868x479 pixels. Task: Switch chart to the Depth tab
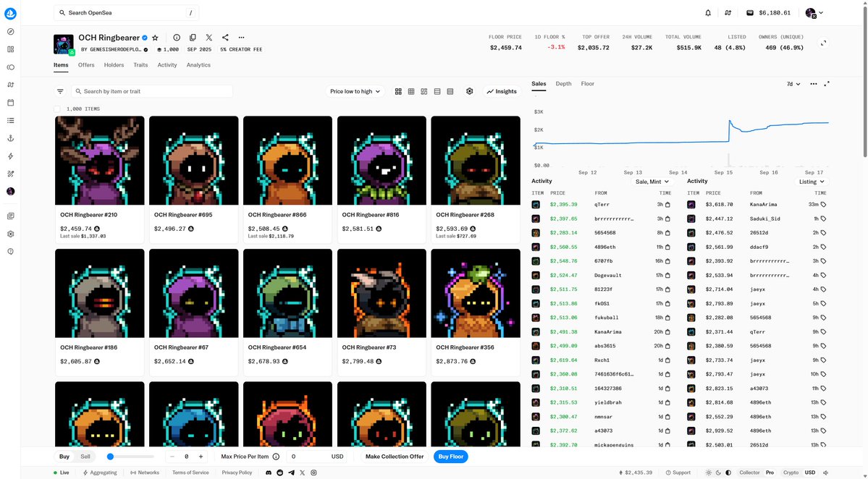coord(563,84)
